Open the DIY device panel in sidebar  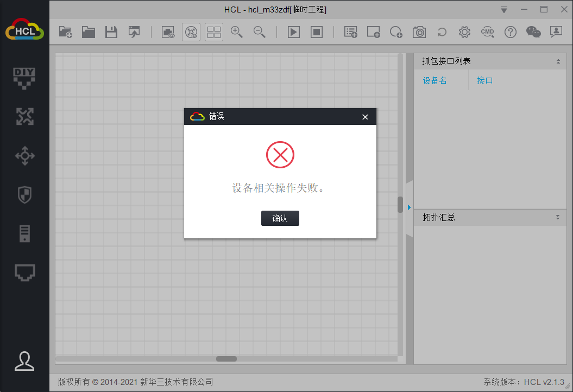24,77
